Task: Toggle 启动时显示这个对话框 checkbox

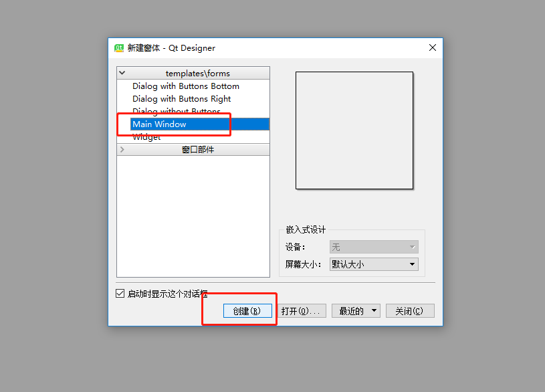Action: coord(120,294)
